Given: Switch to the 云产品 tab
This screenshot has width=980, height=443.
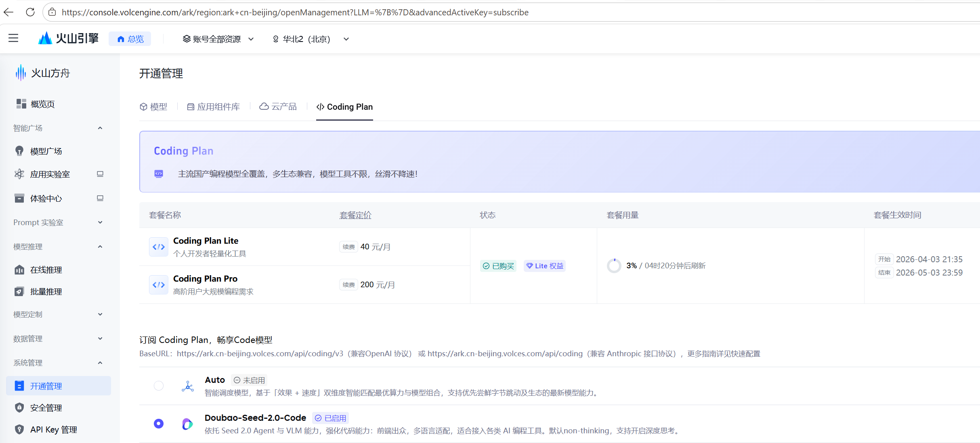Looking at the screenshot, I should (x=278, y=107).
